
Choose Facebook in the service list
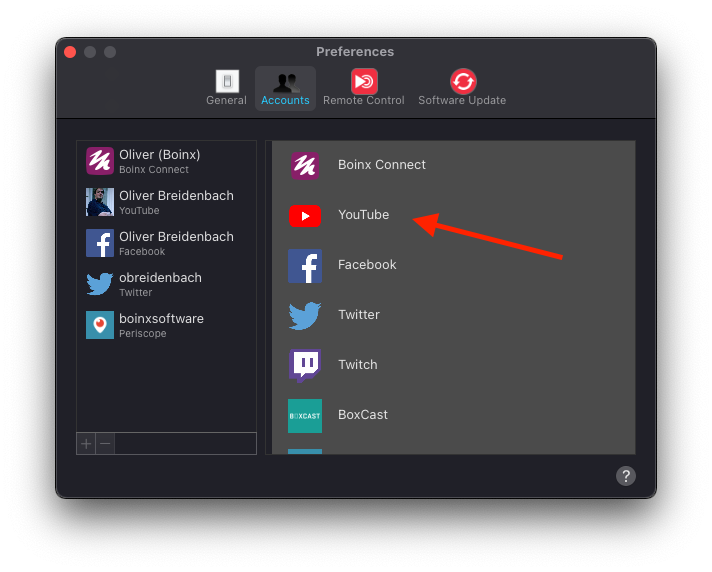tap(454, 265)
